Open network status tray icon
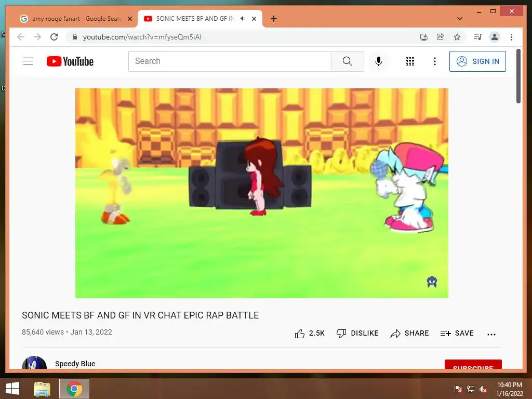The image size is (532, 399). [x=471, y=389]
